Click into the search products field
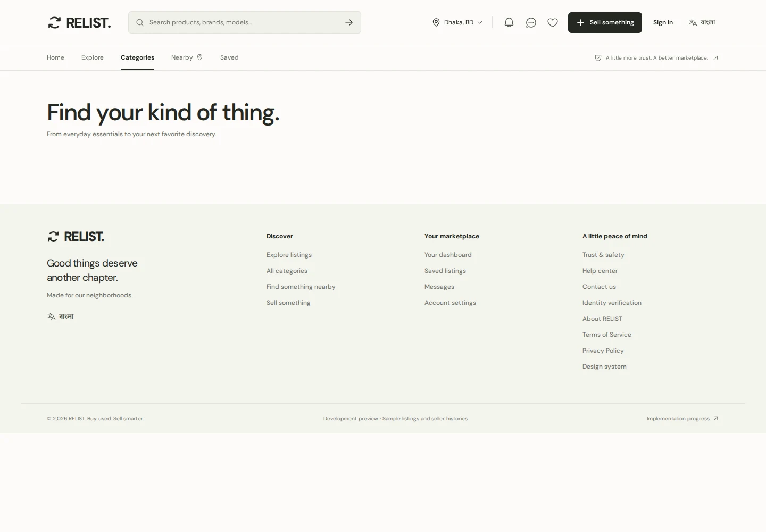The height and width of the screenshot is (532, 766). [x=245, y=22]
